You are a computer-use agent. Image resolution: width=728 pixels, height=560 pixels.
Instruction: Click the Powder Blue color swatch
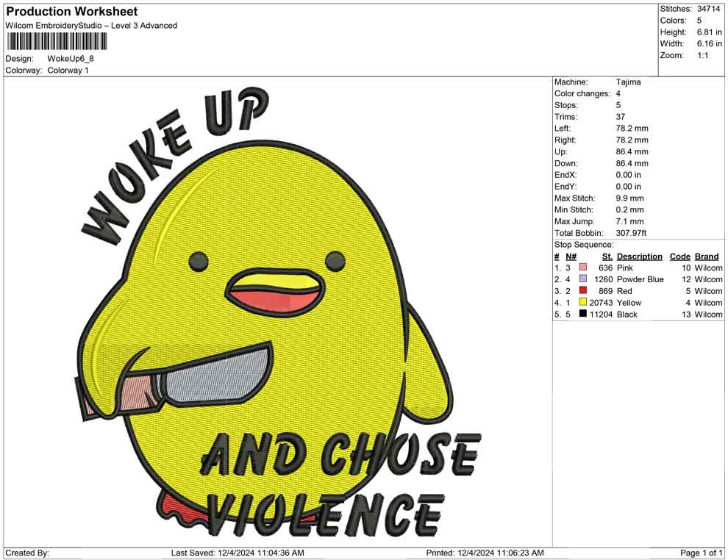click(582, 279)
